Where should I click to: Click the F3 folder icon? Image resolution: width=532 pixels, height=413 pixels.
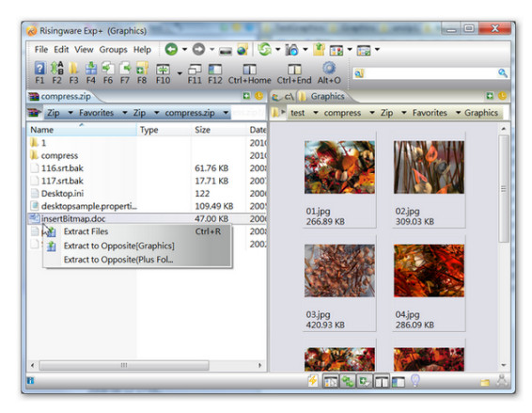73,69
